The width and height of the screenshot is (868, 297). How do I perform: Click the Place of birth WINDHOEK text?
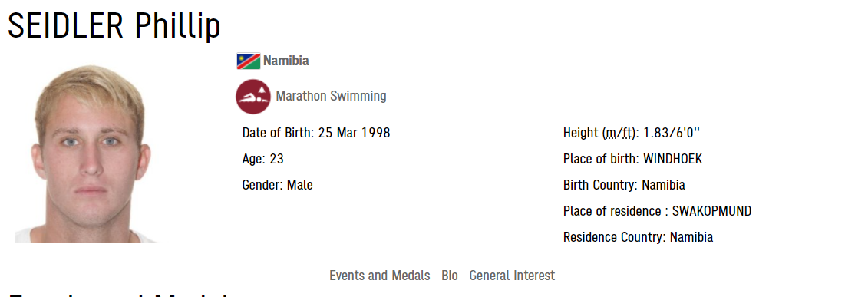(x=632, y=160)
